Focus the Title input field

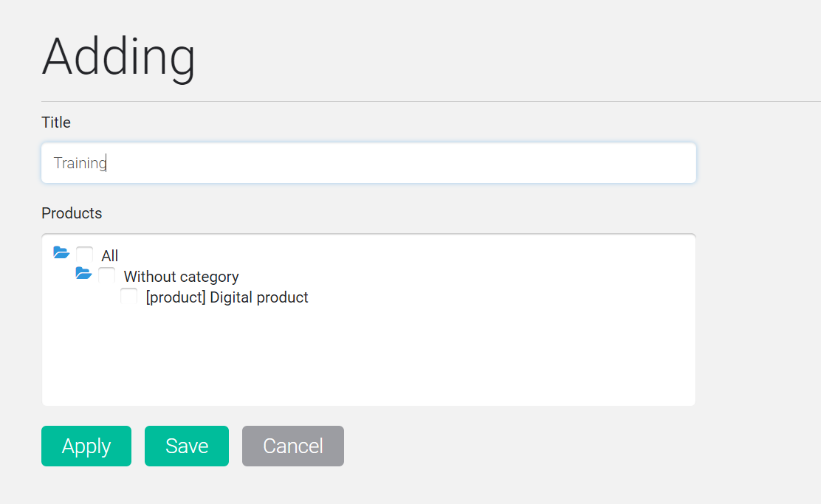[368, 163]
